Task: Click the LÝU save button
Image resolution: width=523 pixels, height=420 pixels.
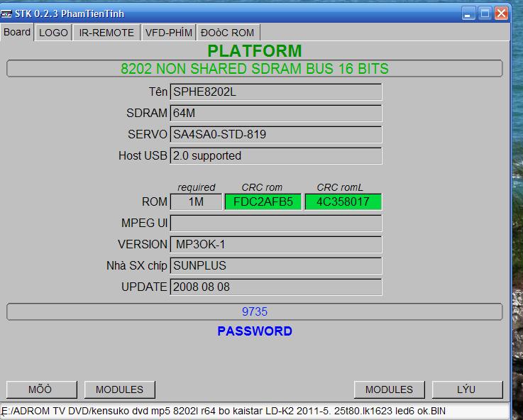Action: point(468,389)
